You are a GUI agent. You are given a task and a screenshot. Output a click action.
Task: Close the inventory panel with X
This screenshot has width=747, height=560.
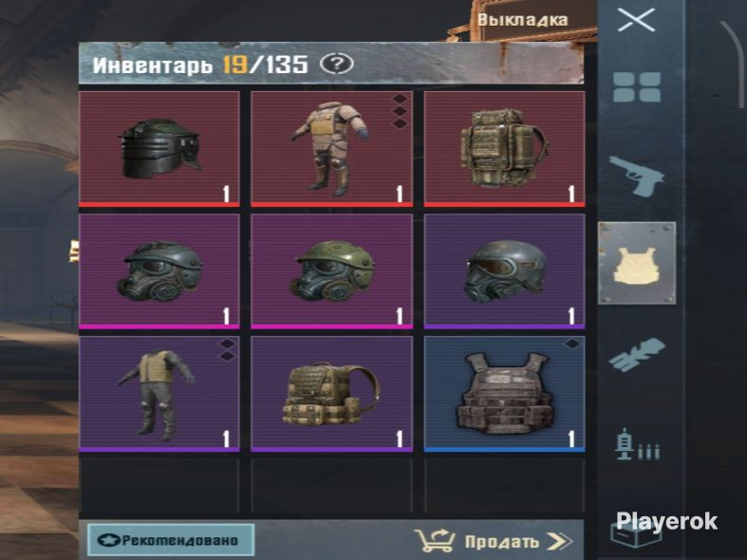click(637, 20)
